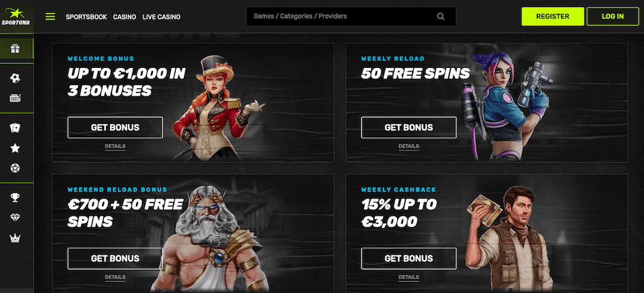
Task: Open the trophy tournaments sidebar icon
Action: click(15, 197)
